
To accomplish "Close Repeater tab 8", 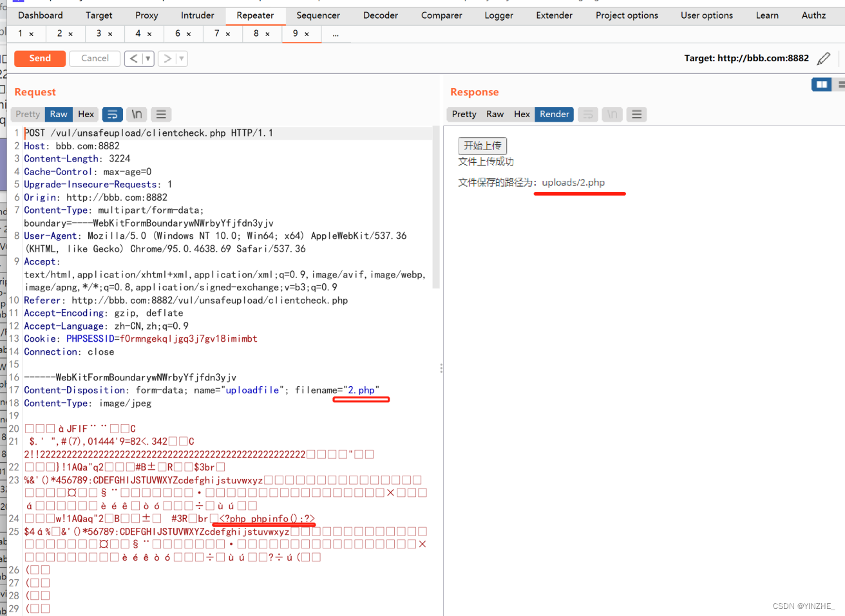I will pos(267,34).
